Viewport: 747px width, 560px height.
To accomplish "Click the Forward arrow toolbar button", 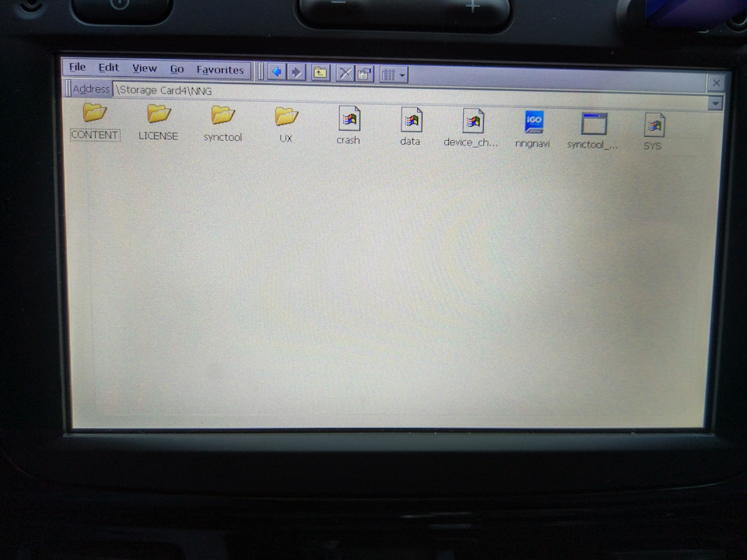I will (296, 72).
